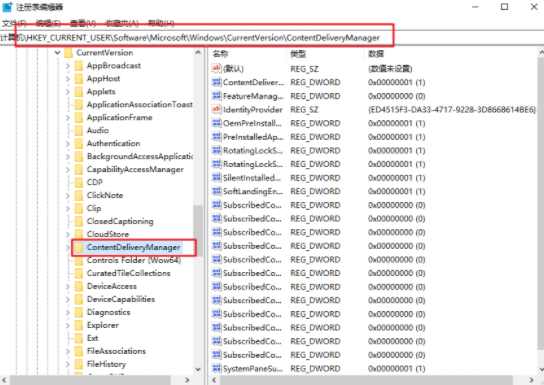Click the FeatureManag... DWORD value icon
544x385 pixels.
216,96
